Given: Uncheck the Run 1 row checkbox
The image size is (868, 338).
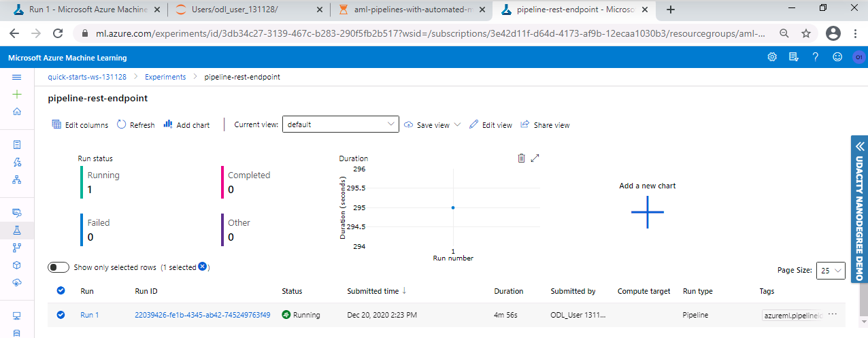Looking at the screenshot, I should 61,315.
